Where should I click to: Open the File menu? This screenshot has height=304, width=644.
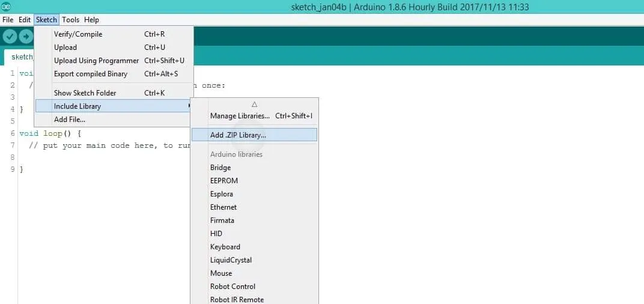click(8, 20)
